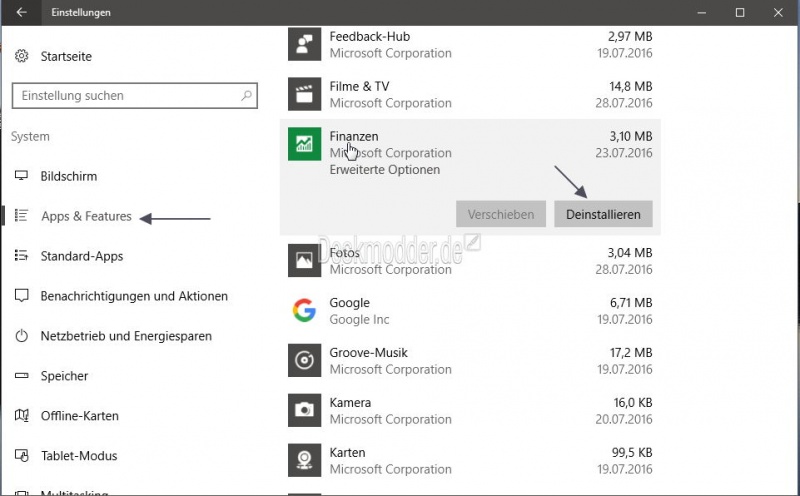
Task: Click the search magnifier icon
Action: tap(246, 95)
